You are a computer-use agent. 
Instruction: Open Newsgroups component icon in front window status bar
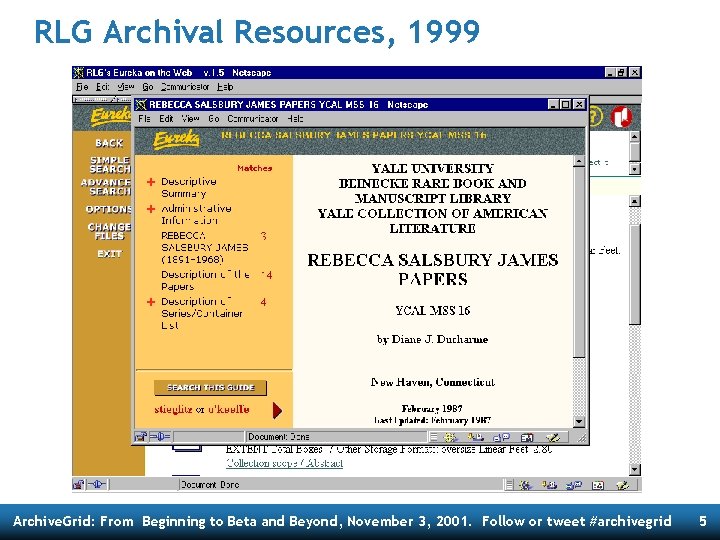(x=501, y=437)
